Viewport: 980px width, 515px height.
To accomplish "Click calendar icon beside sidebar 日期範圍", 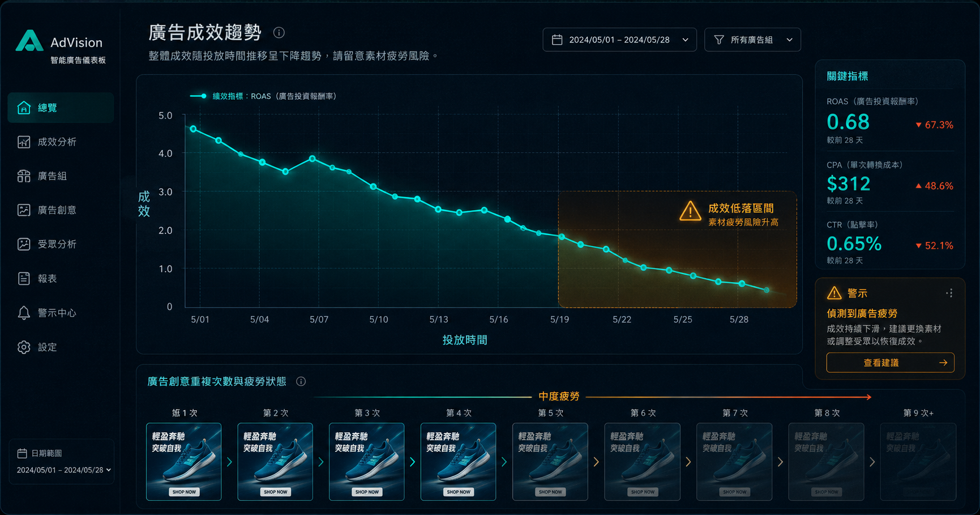I will (x=22, y=453).
